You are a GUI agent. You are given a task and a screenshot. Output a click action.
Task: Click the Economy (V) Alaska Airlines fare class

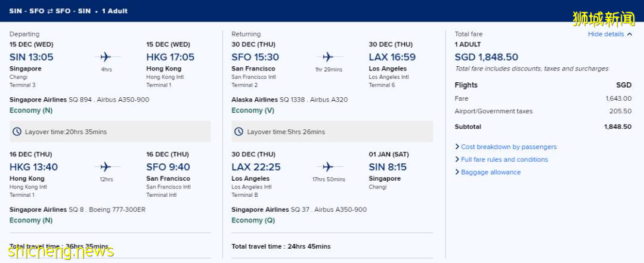tap(253, 110)
